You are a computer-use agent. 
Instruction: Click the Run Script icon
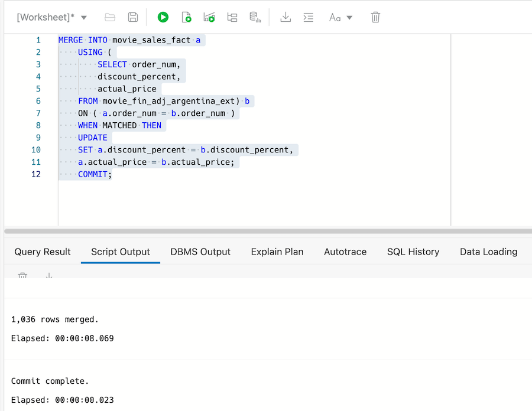[x=186, y=17]
